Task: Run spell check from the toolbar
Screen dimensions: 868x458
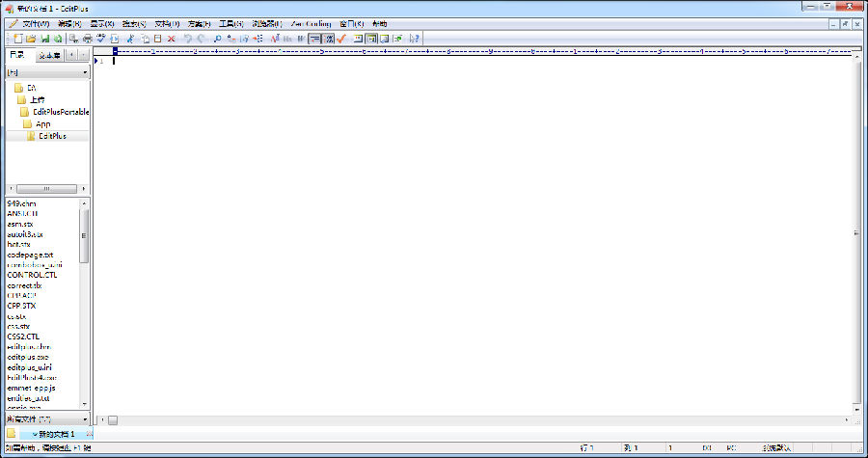Action: point(100,39)
